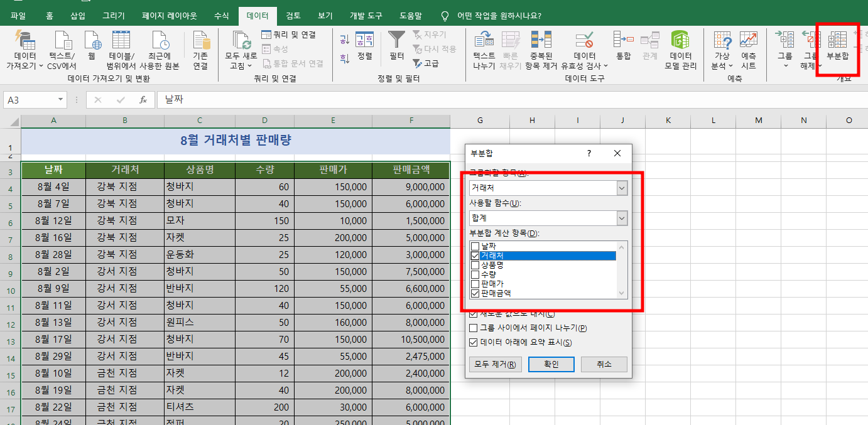Click 고급 (Advanced filter)
The height and width of the screenshot is (425, 868).
[x=426, y=63]
